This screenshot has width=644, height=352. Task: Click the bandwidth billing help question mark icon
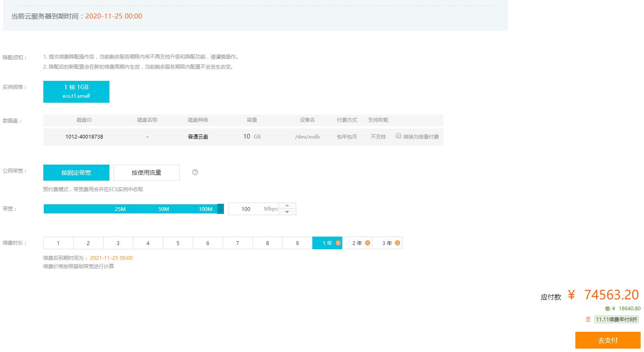[195, 172]
